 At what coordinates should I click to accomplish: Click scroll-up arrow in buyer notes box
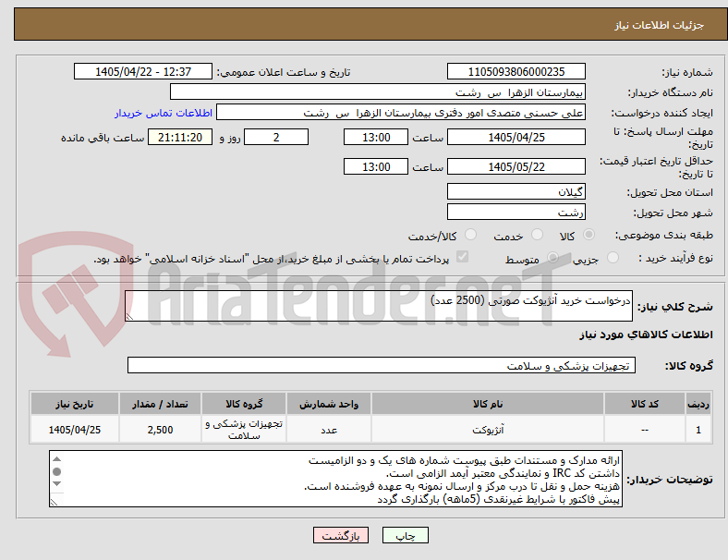pos(56,459)
